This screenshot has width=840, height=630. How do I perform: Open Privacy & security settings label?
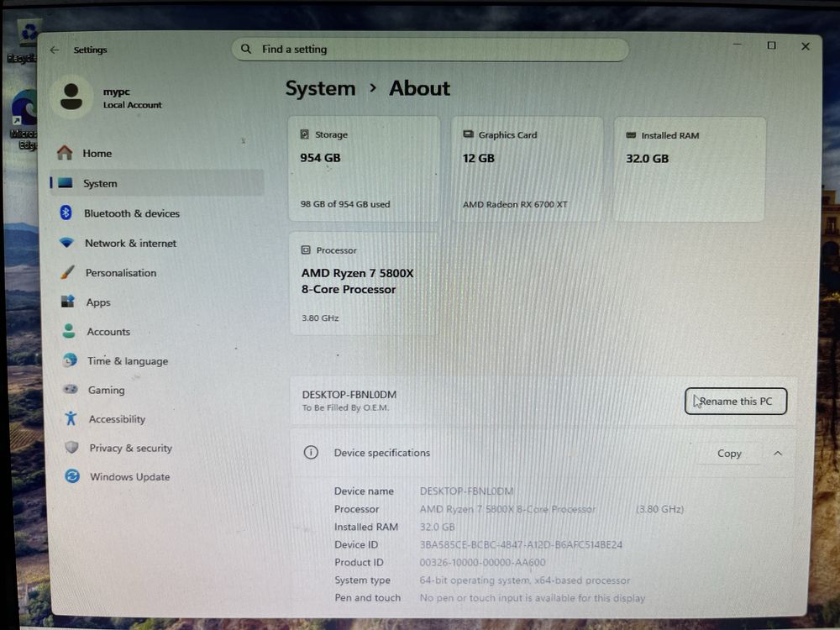coord(131,448)
